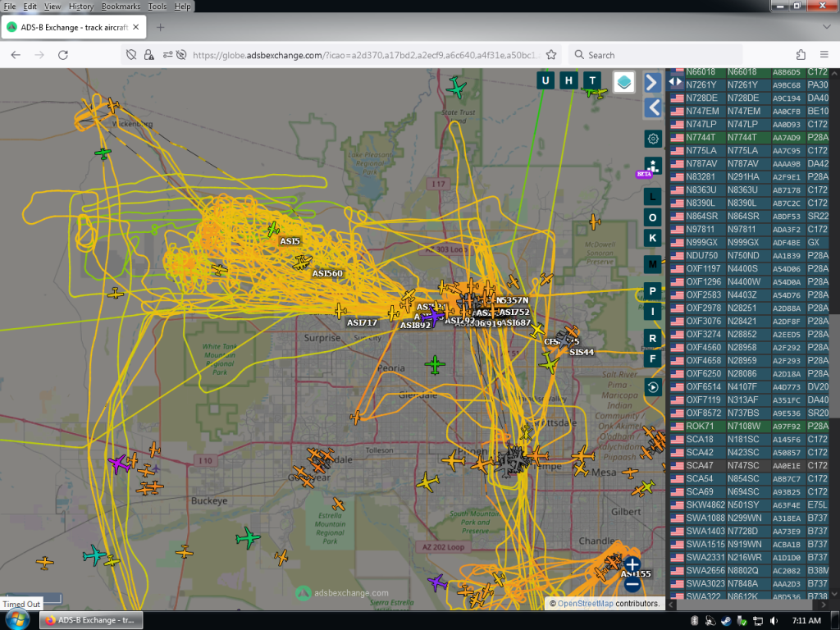Open the 7:11 AM taskbar clock
The image size is (840, 630).
click(x=806, y=621)
